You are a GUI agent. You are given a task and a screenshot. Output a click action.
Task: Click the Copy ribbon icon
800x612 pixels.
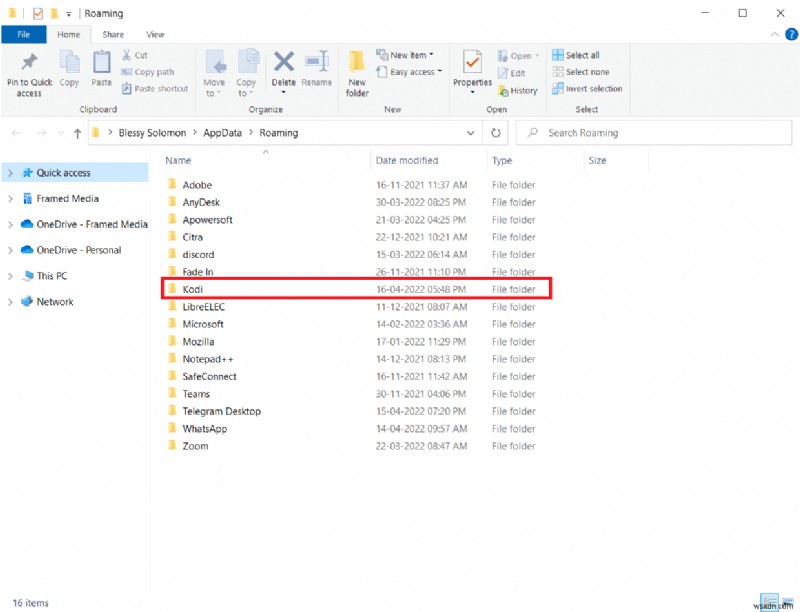click(x=69, y=62)
